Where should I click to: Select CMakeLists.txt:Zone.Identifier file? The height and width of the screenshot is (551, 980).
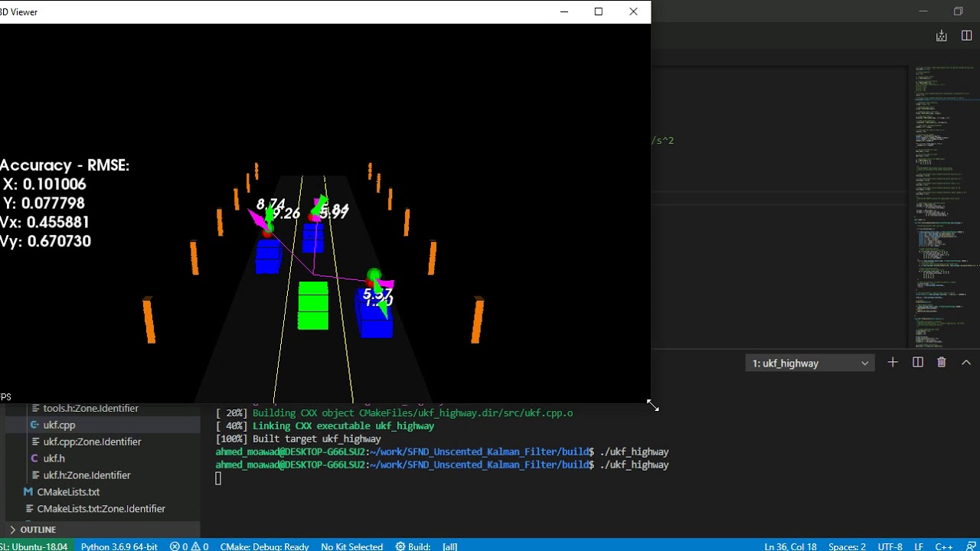(101, 509)
